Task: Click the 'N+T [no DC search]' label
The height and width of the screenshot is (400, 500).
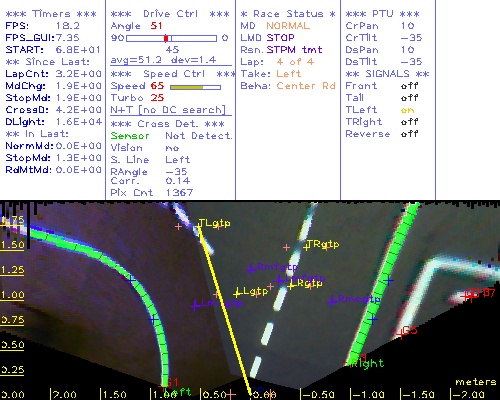Action: 168,110
